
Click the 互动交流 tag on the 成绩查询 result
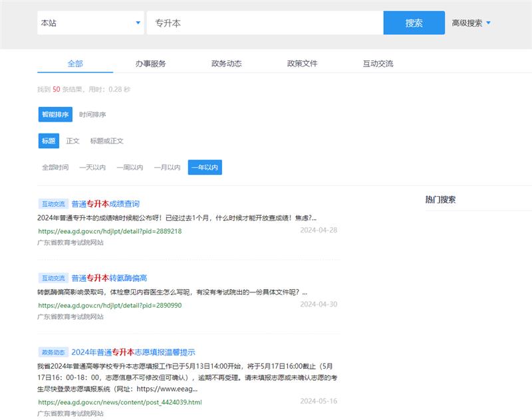53,204
